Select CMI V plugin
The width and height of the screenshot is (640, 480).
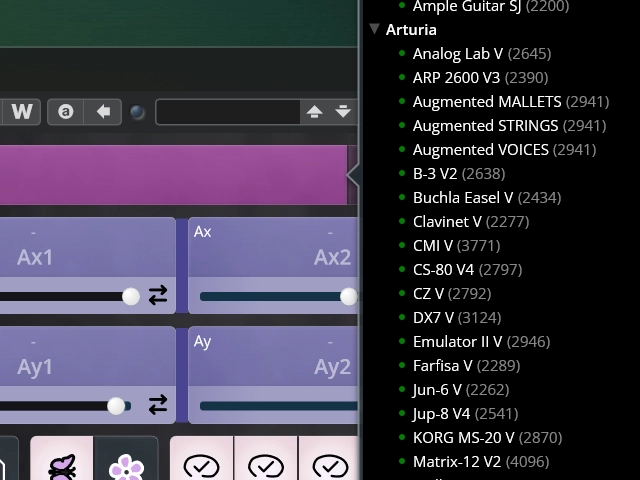point(456,246)
